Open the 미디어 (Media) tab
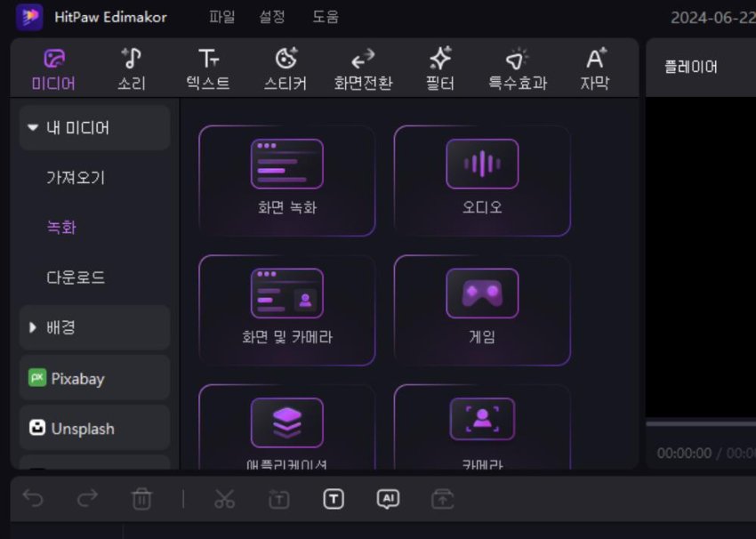The image size is (756, 539). click(x=53, y=69)
